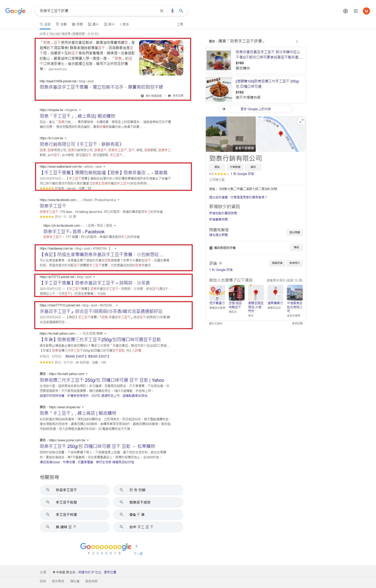The image size is (376, 588).
Task: Click the 網站 button in knowledge panel
Action: [x=217, y=167]
